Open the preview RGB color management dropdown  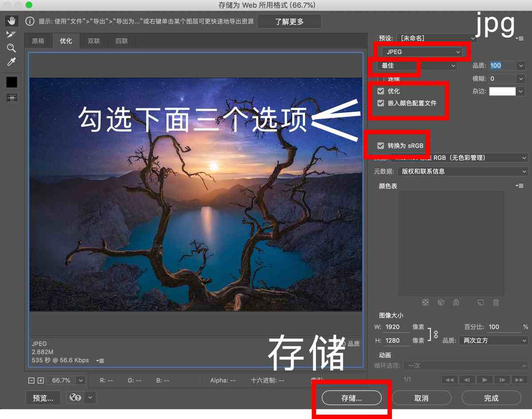coord(459,158)
